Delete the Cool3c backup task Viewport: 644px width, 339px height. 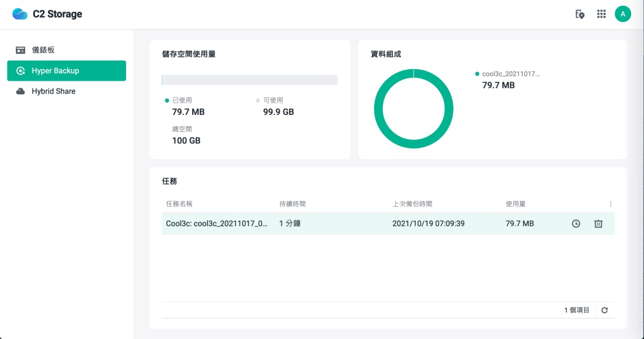[x=598, y=223]
